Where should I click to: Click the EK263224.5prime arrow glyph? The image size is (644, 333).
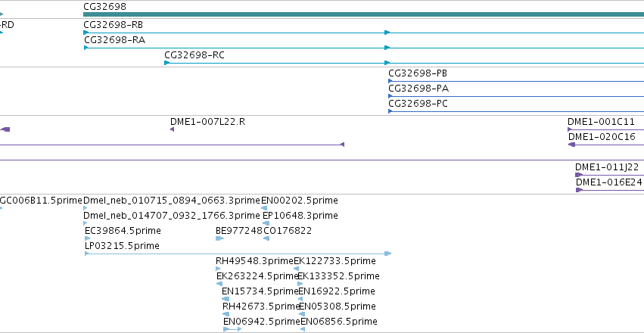coord(219,284)
